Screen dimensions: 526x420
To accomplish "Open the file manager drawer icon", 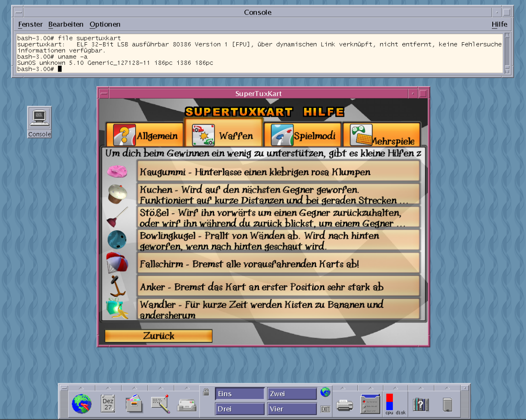I will tap(134, 403).
